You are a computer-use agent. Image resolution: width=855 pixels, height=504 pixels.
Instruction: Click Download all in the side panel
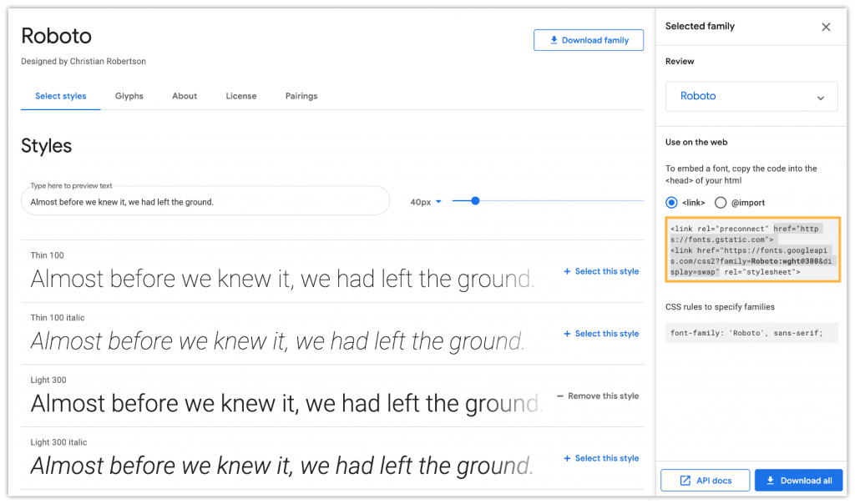pyautogui.click(x=798, y=480)
